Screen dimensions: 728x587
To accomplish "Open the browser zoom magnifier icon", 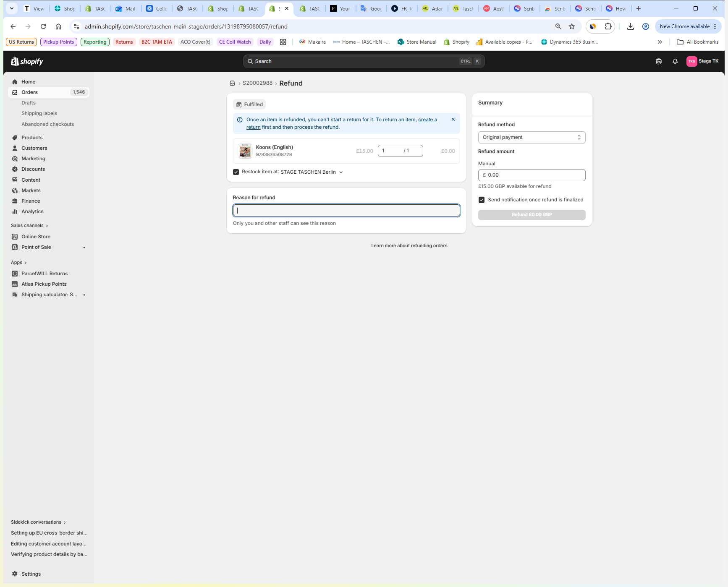I will click(x=558, y=26).
